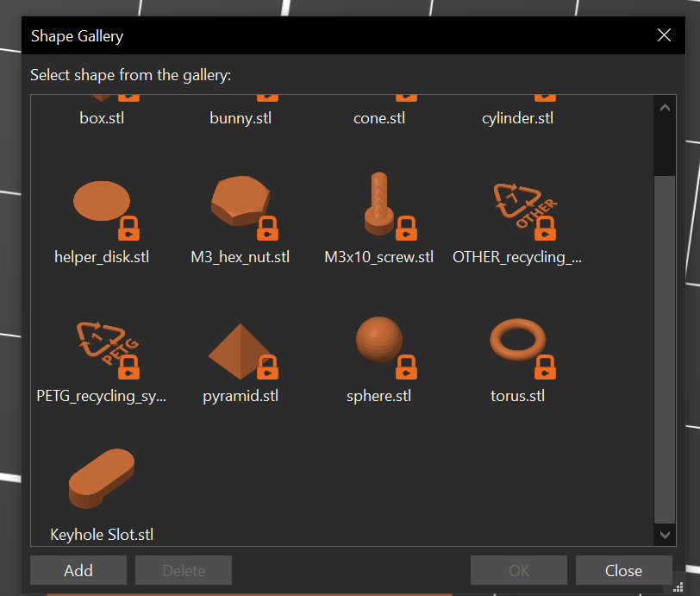The height and width of the screenshot is (596, 700).
Task: Select the PETG recycling symbol shape
Action: 102,345
